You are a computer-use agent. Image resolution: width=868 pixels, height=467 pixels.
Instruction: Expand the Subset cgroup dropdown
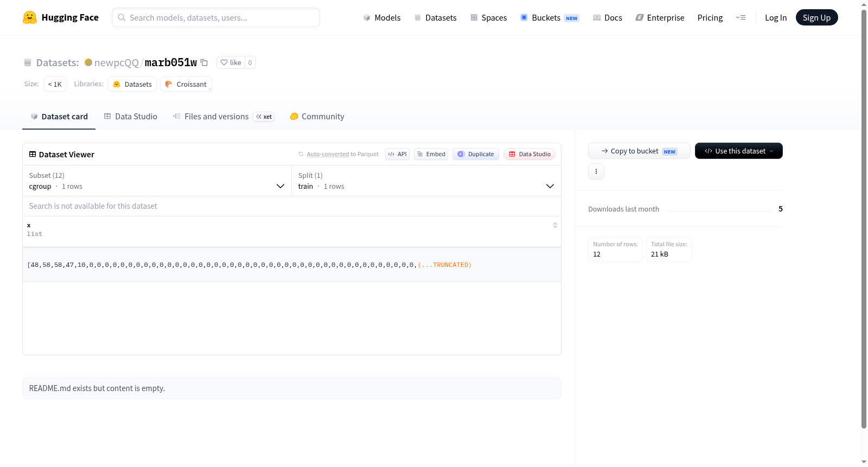[157, 181]
